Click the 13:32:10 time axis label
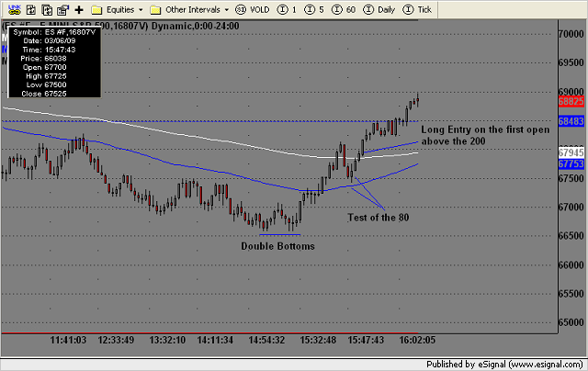This screenshot has height=371, width=588. coord(167,340)
